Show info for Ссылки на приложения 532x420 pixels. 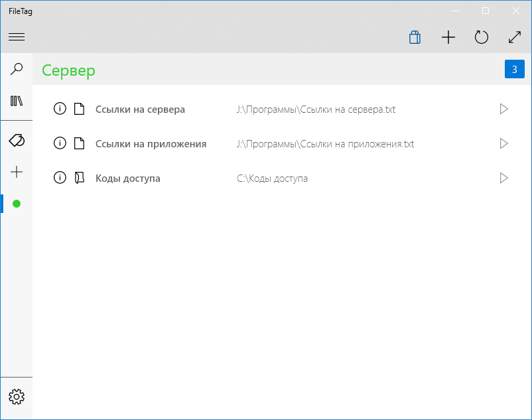60,143
